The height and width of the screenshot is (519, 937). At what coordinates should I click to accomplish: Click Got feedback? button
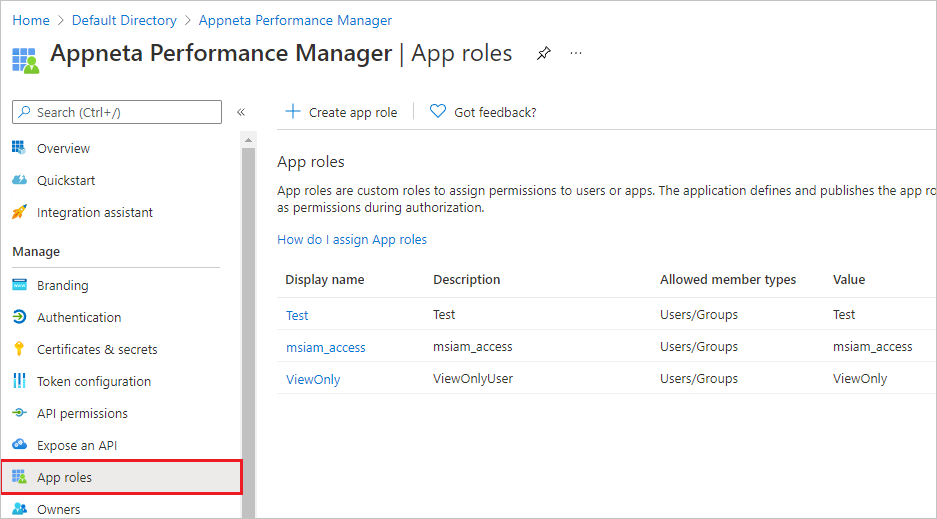tap(483, 112)
